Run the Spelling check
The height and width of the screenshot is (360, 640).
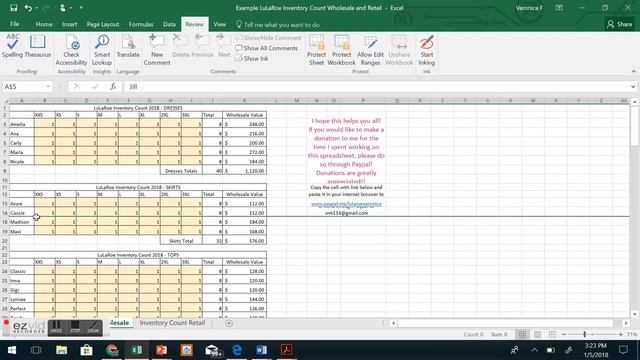click(12, 46)
